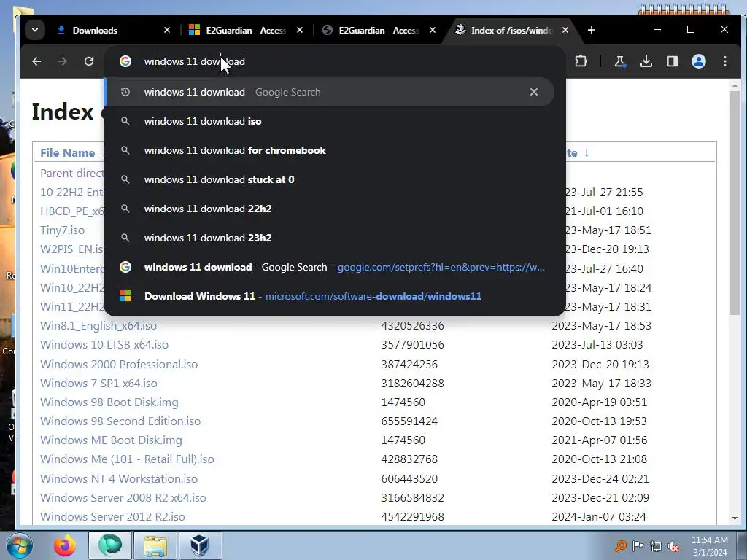
Task: Select file size 3577901056 text
Action: (412, 345)
